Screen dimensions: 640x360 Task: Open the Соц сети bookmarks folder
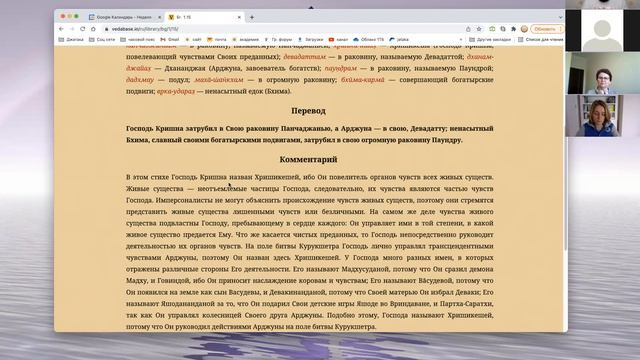point(102,40)
